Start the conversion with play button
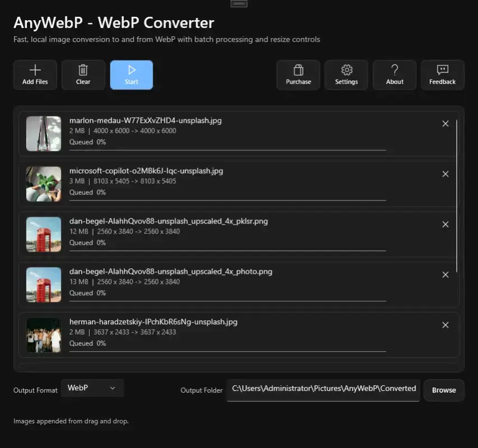The width and height of the screenshot is (478, 448). (131, 75)
